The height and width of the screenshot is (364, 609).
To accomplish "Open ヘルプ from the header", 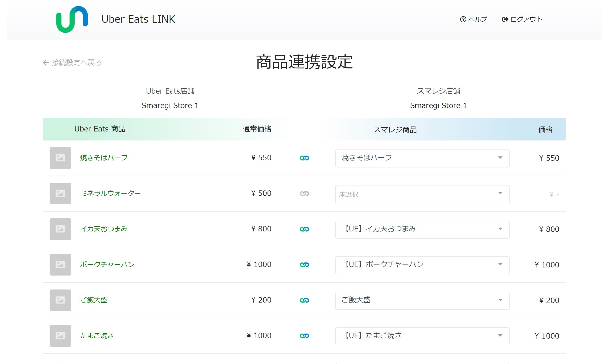I will 473,19.
